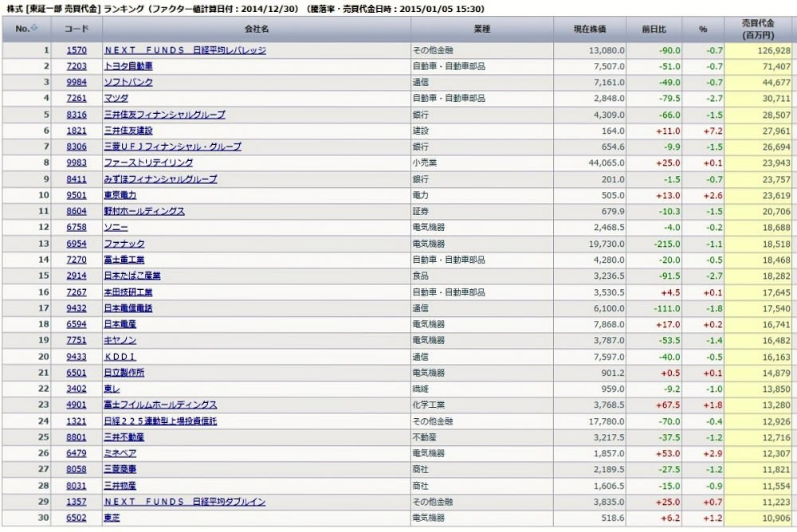The width and height of the screenshot is (797, 532).
Task: Open stock code link 6954
Action: pyautogui.click(x=77, y=244)
